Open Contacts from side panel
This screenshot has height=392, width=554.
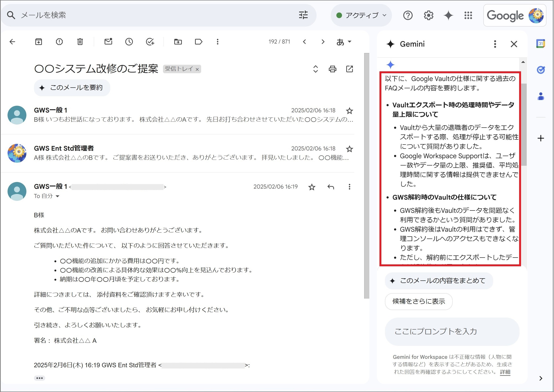point(541,96)
